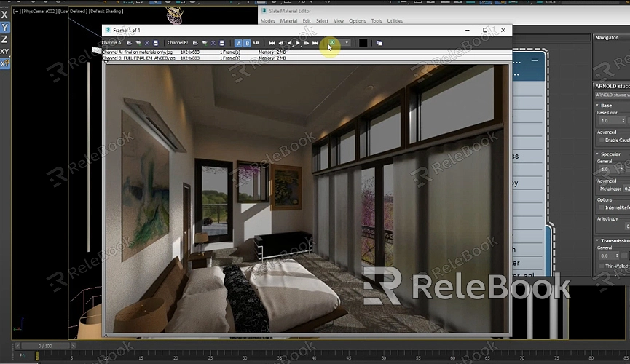630x364 pixels.
Task: Toggle split-screen A/B comparison
Action: tap(256, 43)
